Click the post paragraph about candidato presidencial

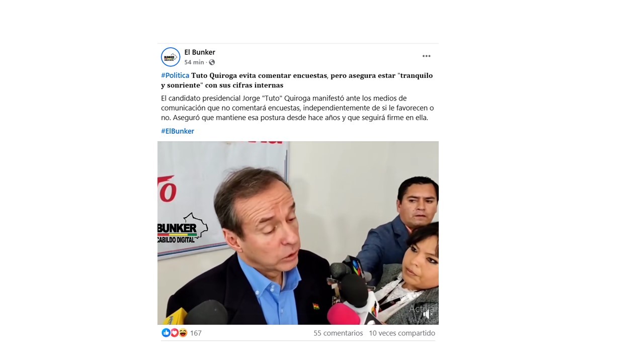[x=297, y=108]
